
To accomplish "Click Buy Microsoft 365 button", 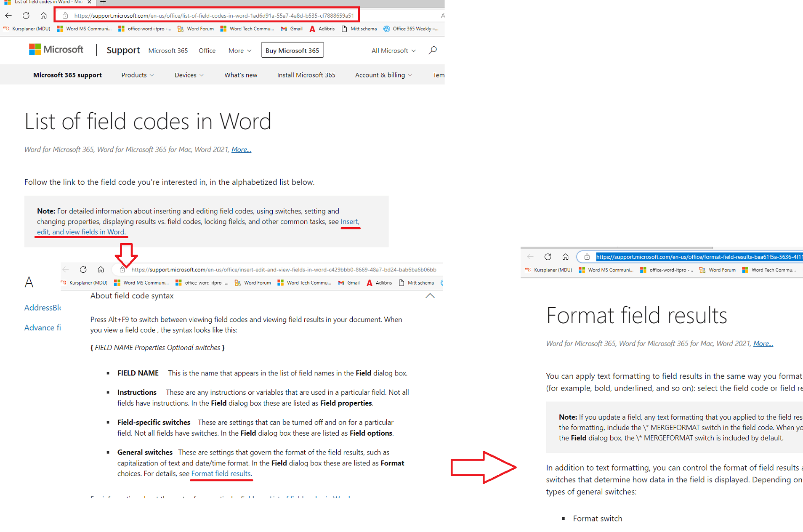I will pyautogui.click(x=292, y=50).
